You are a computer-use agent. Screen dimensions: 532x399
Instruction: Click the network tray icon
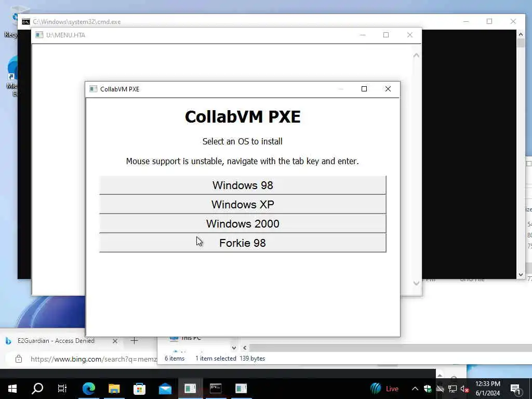453,389
